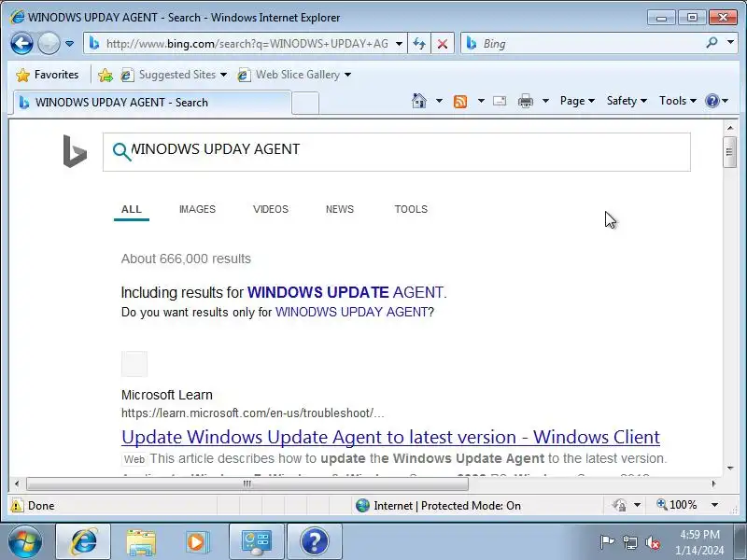Expand the address bar URL dropdown
The width and height of the screenshot is (747, 560).
pyautogui.click(x=400, y=44)
